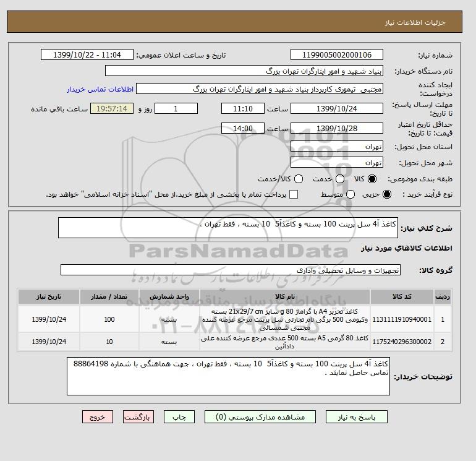The width and height of the screenshot is (476, 461).
Task: Click the تاریخ نیاز column header
Action: 49,296
